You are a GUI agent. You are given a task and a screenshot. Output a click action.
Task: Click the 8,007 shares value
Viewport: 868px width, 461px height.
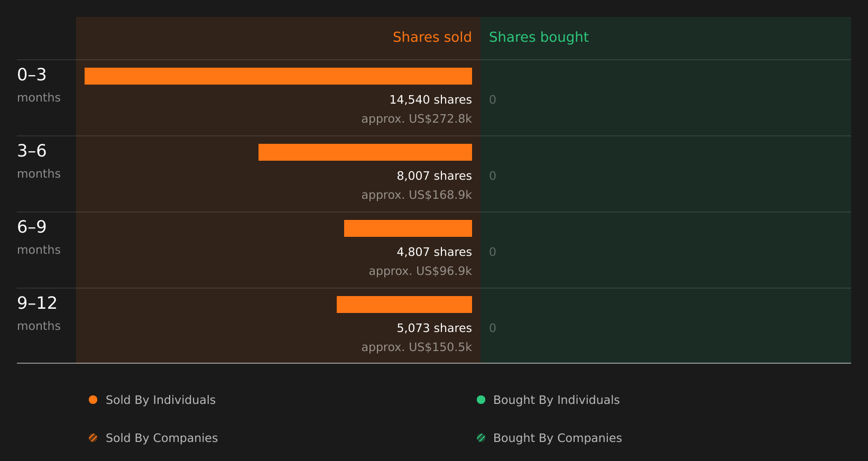coord(435,176)
